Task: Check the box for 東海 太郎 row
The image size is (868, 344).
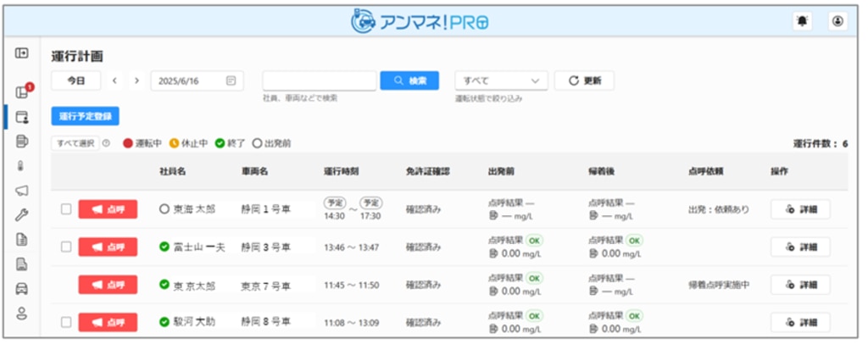Action: (x=66, y=209)
